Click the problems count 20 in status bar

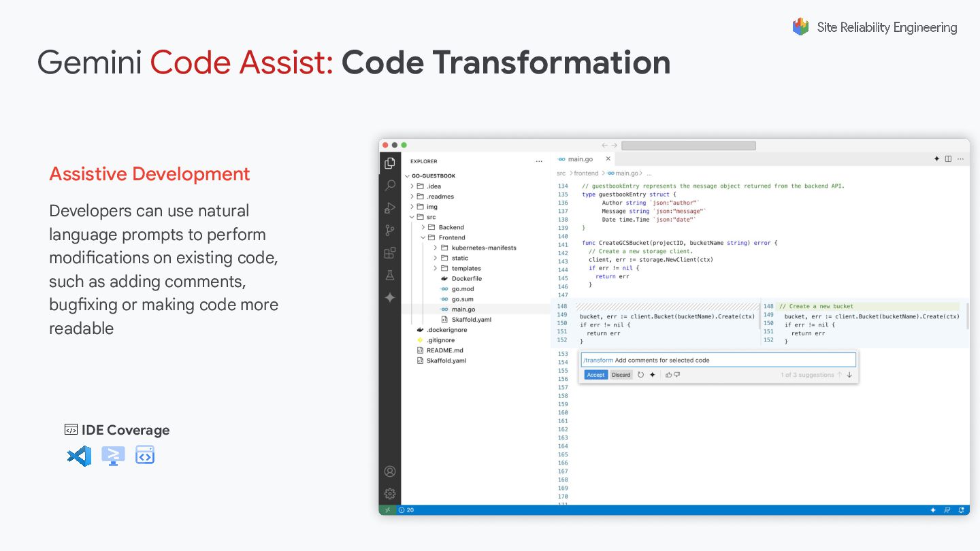point(406,510)
